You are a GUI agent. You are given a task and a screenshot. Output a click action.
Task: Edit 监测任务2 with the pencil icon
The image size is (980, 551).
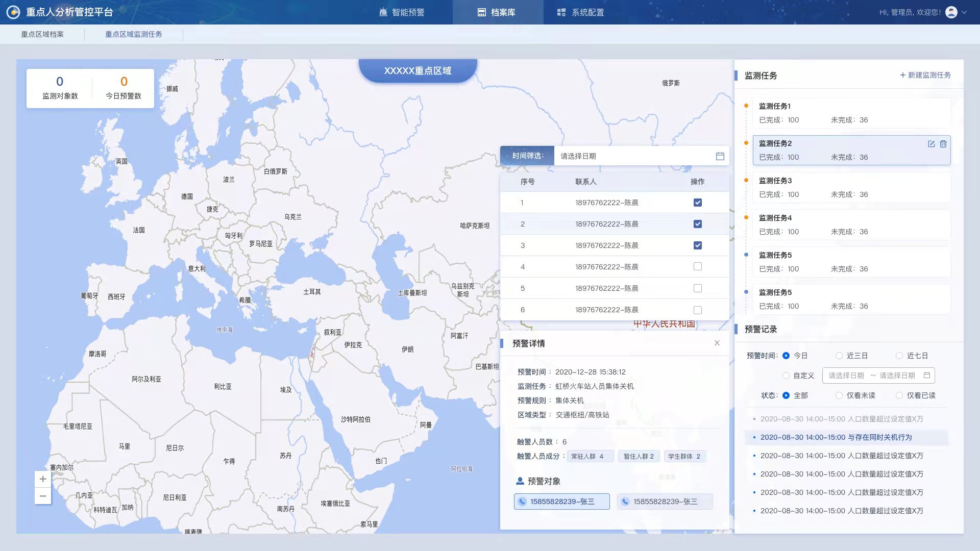click(931, 144)
